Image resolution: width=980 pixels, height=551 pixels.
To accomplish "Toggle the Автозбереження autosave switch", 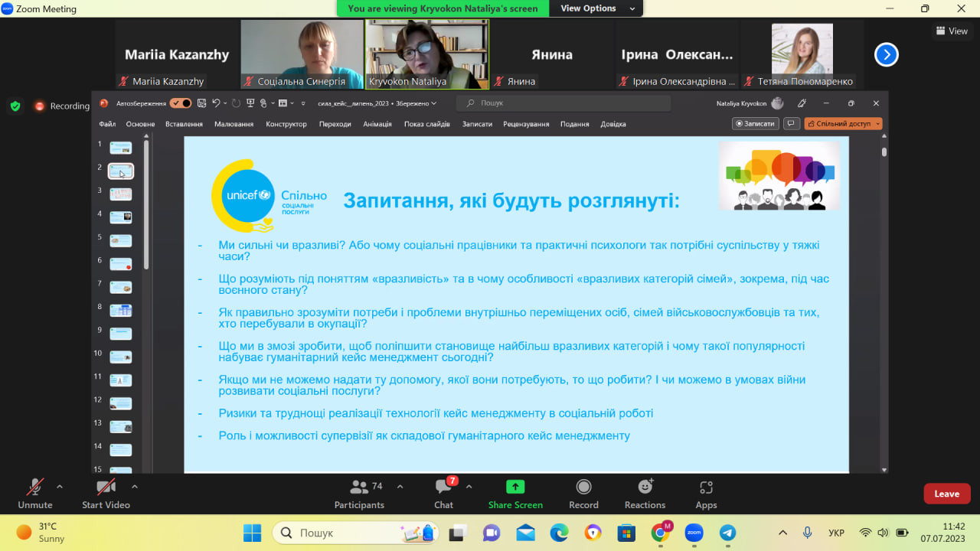I will point(181,103).
